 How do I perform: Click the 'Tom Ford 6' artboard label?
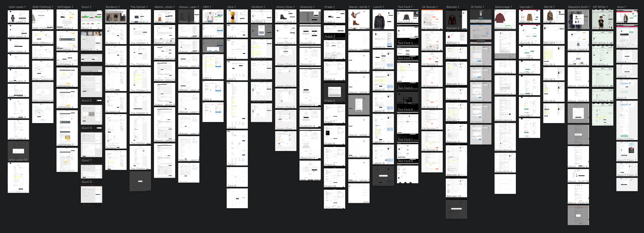click(x=405, y=109)
